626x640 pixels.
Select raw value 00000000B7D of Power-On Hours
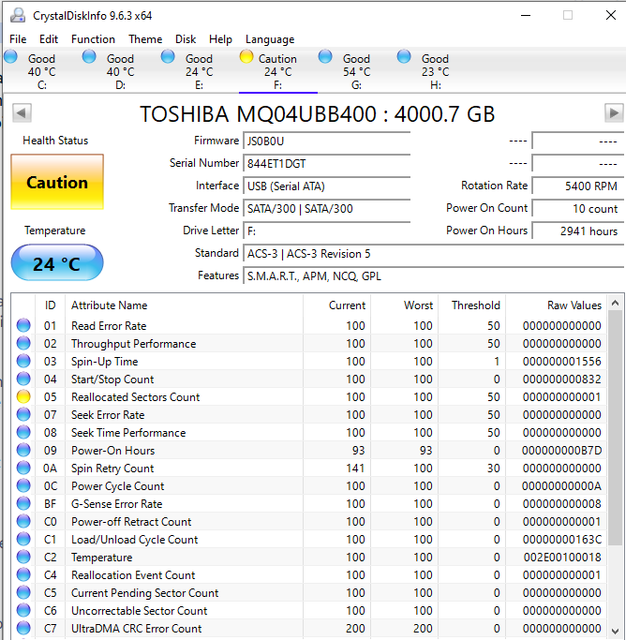point(562,451)
